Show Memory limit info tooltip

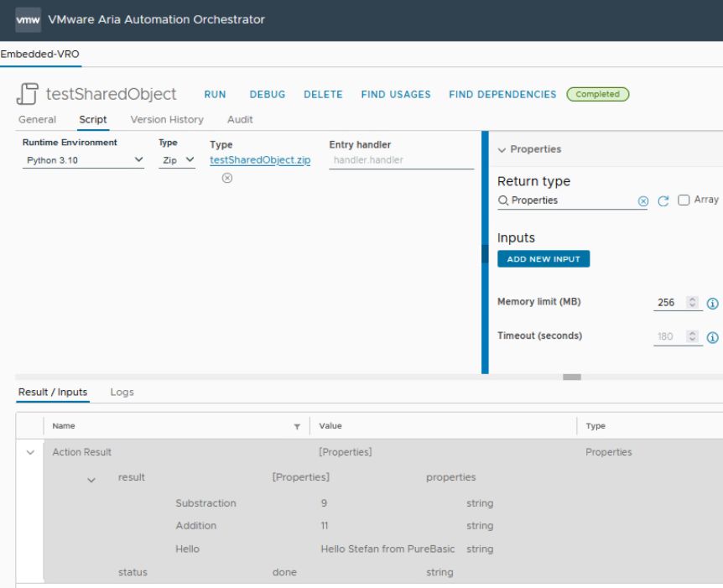(712, 304)
